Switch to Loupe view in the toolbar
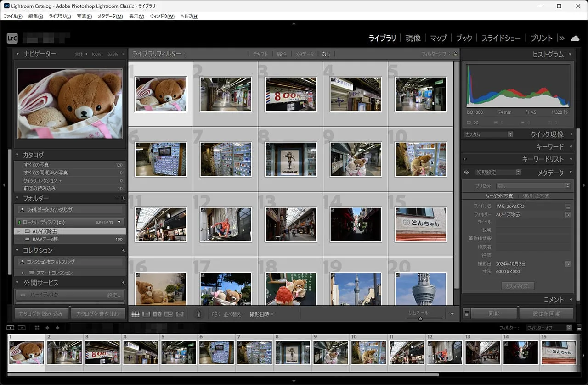This screenshot has width=588, height=385. (146, 314)
